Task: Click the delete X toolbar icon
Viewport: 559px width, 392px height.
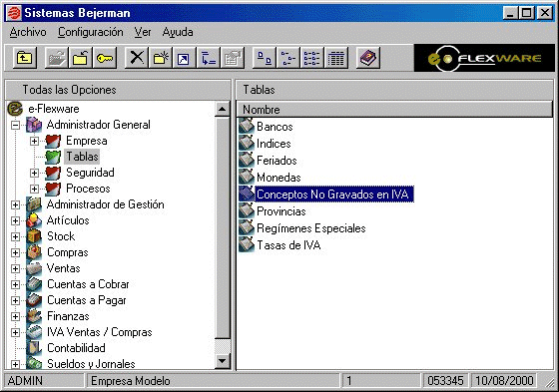Action: (x=137, y=58)
